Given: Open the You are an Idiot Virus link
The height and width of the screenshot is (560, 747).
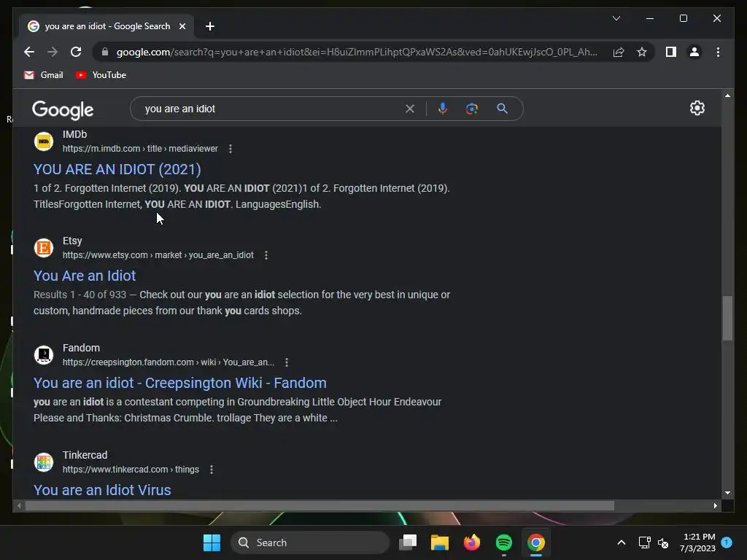Looking at the screenshot, I should point(102,490).
